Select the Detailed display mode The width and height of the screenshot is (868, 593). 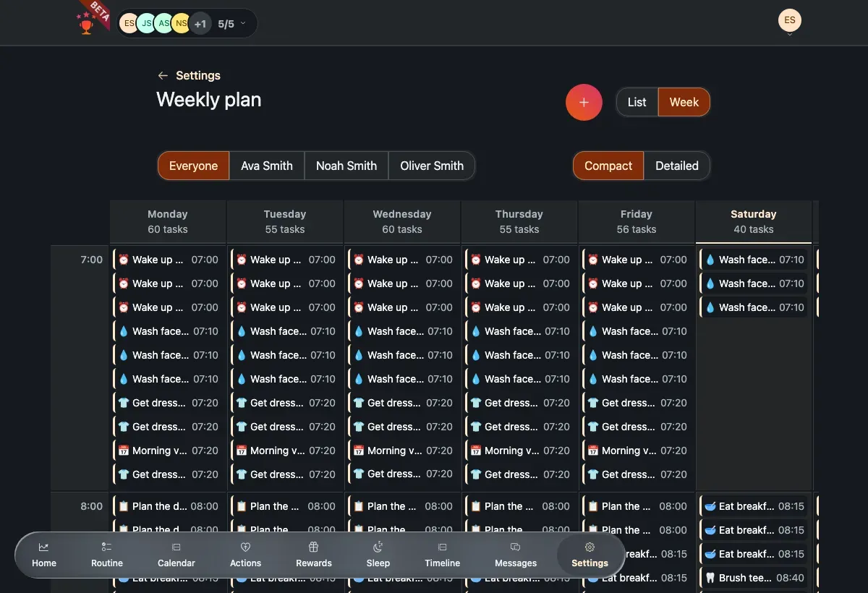677,166
